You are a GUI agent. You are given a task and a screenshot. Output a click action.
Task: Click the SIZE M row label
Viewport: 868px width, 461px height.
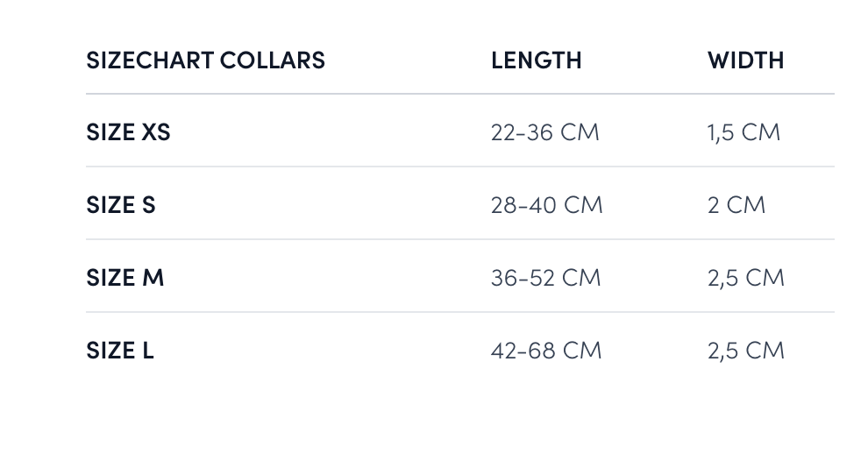pos(125,278)
